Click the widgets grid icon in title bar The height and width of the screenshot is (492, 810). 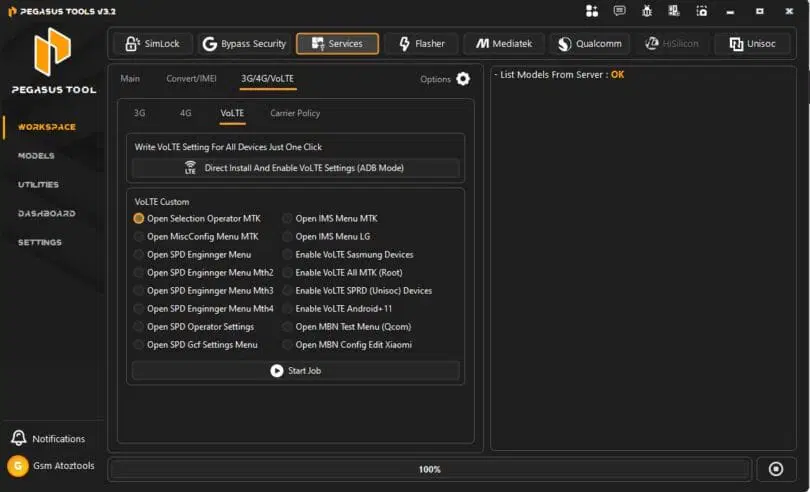pyautogui.click(x=592, y=11)
